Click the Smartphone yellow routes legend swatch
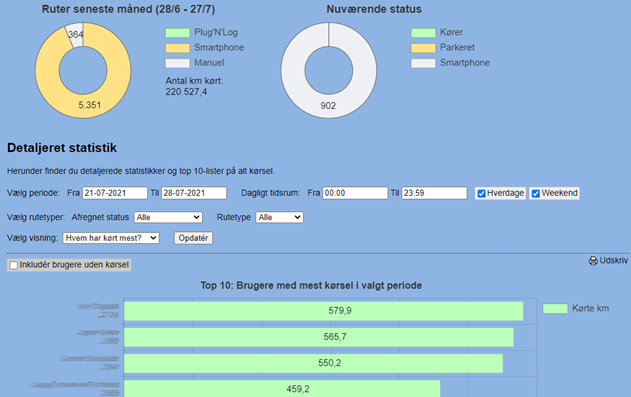631x397 pixels. pos(177,48)
